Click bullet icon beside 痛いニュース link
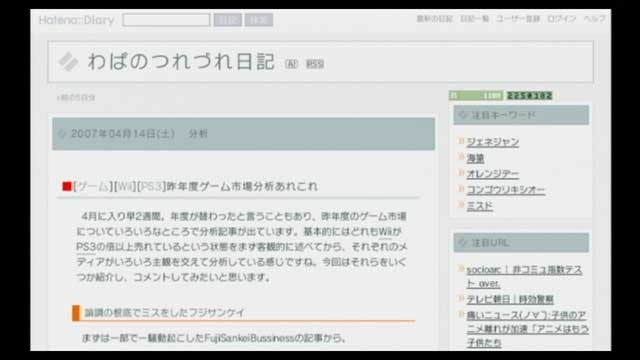The height and width of the screenshot is (360, 640). click(461, 314)
